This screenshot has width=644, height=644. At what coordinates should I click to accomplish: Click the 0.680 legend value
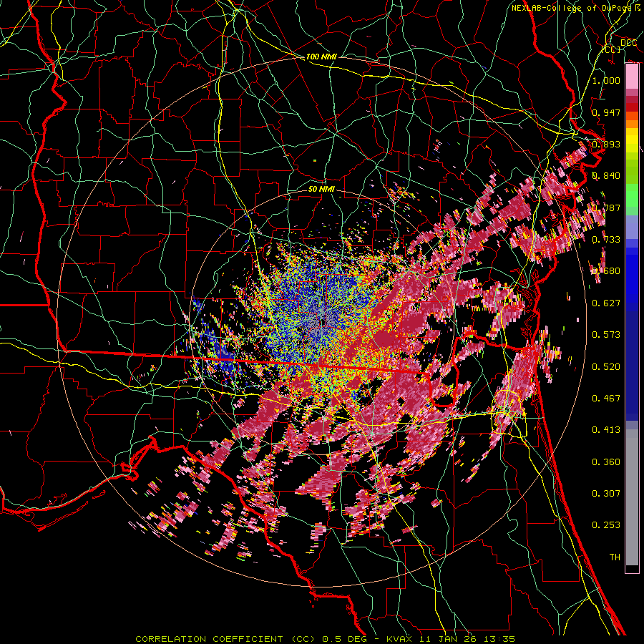(x=606, y=271)
